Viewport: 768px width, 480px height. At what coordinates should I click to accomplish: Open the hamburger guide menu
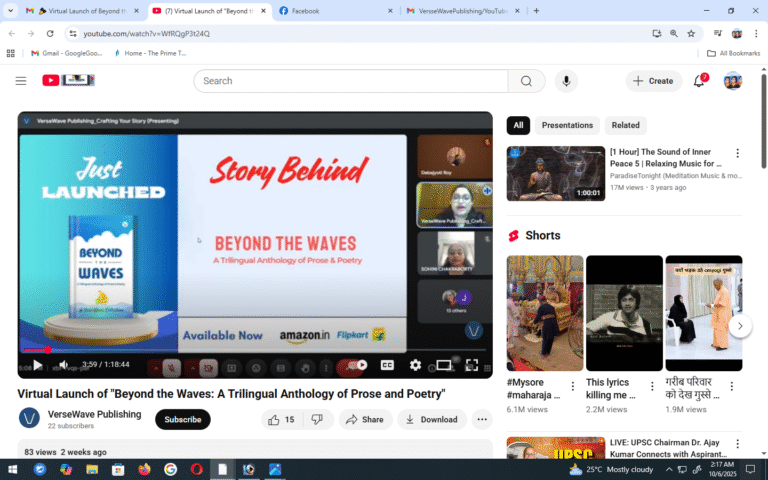pyautogui.click(x=21, y=81)
